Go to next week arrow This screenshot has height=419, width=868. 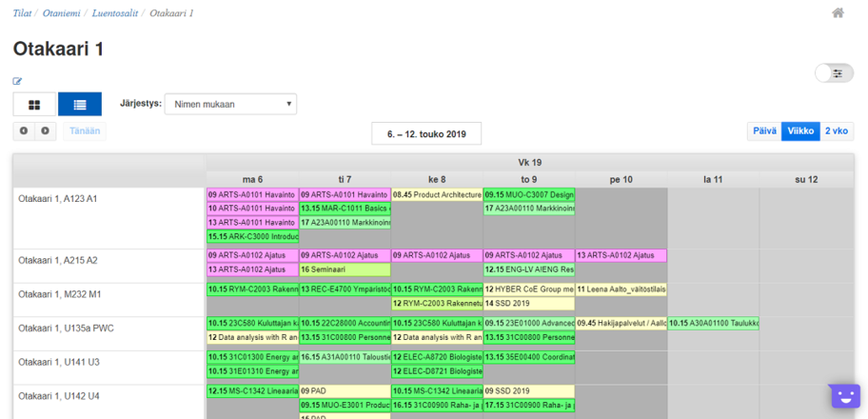tap(45, 131)
